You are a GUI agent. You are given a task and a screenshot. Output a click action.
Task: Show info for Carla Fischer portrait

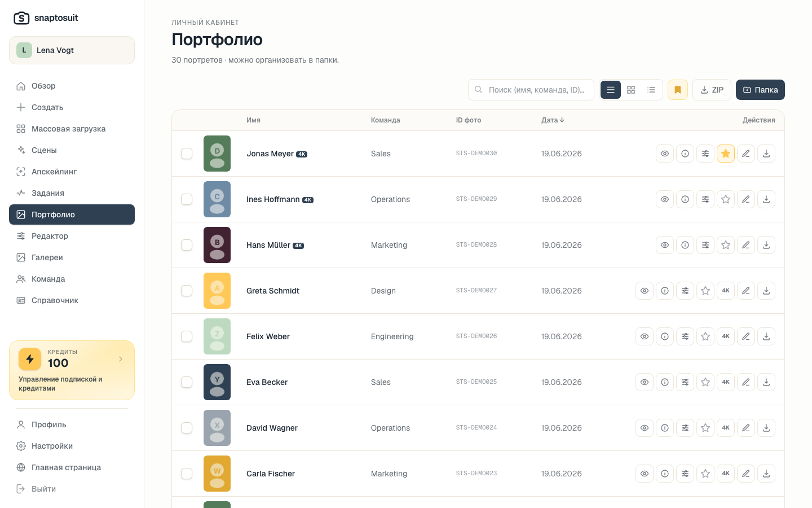click(665, 474)
